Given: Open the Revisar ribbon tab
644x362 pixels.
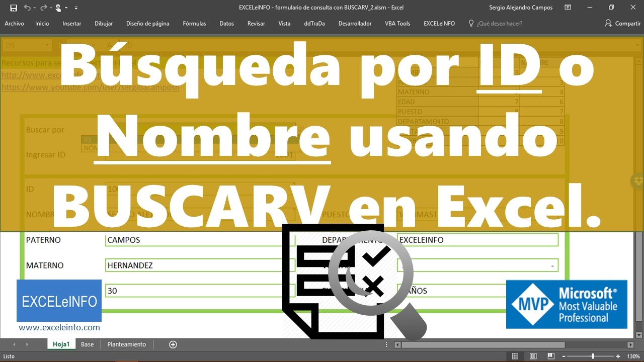Looking at the screenshot, I should point(256,24).
